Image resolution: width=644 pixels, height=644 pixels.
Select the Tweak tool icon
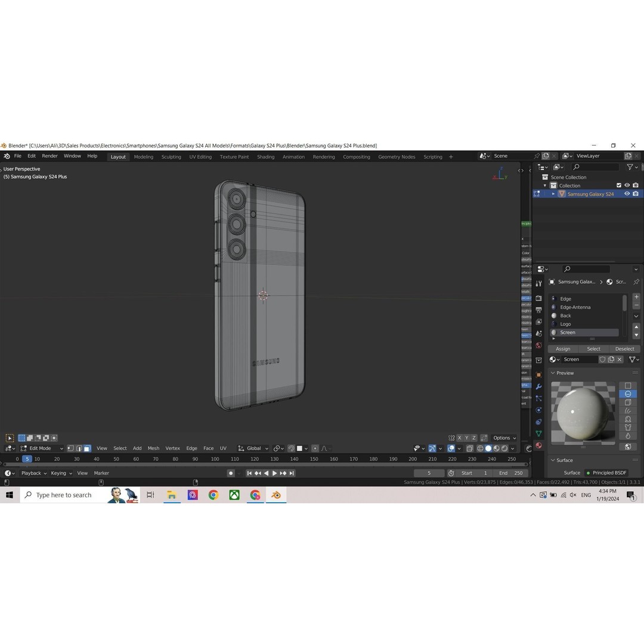[x=10, y=438]
